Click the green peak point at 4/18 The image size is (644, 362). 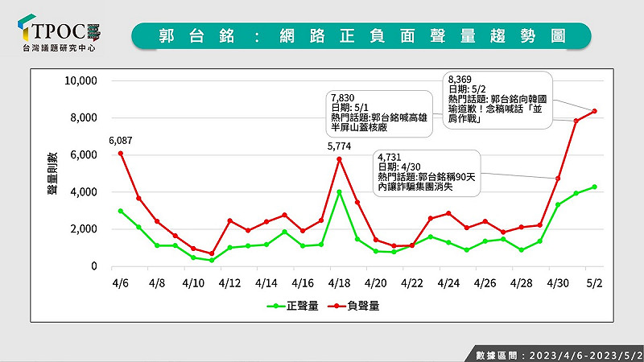(339, 192)
